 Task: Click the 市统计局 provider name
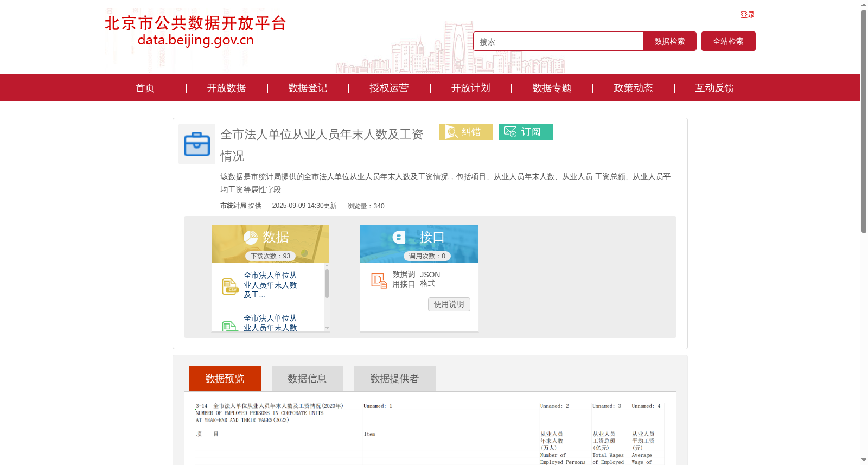click(x=233, y=206)
